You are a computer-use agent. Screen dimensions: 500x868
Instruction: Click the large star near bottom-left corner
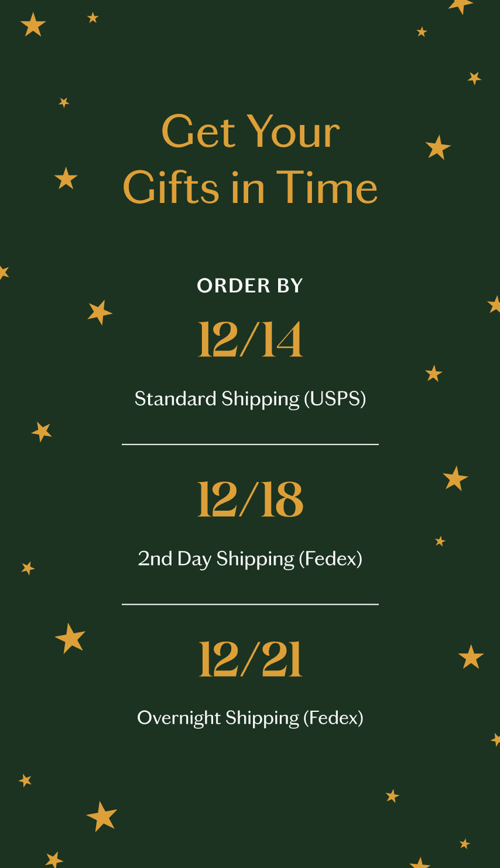click(102, 816)
